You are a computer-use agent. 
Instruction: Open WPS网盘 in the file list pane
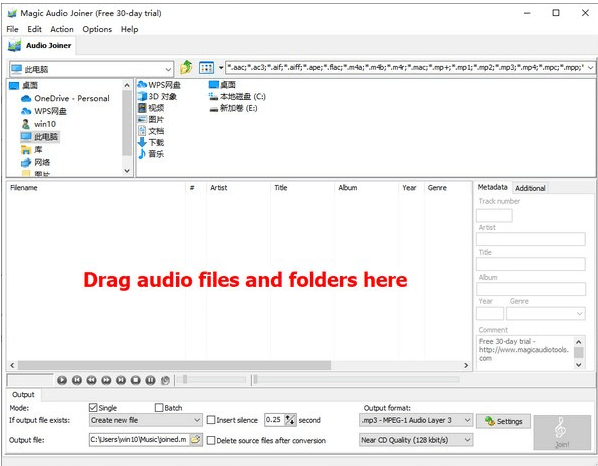[159, 85]
